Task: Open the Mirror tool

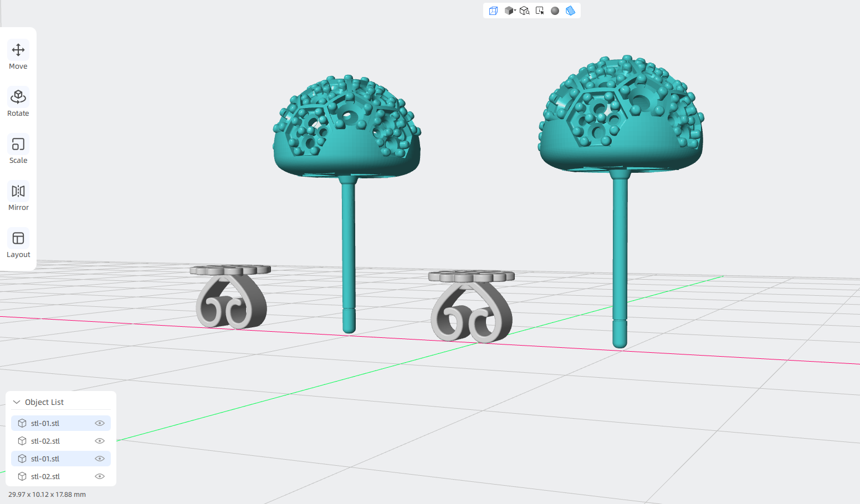Action: (18, 197)
